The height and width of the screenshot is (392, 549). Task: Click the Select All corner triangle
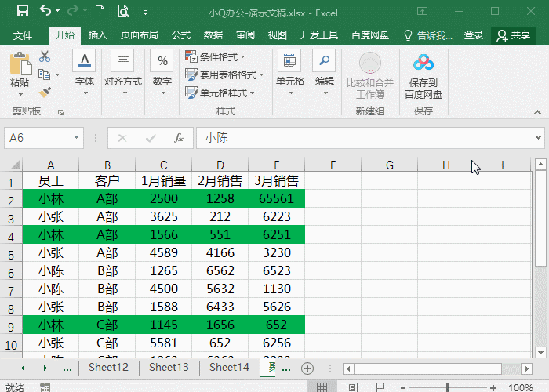pyautogui.click(x=15, y=165)
